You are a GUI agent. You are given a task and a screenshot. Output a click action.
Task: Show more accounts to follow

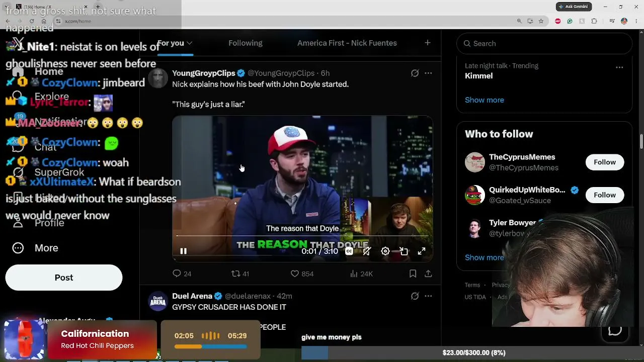pyautogui.click(x=484, y=257)
